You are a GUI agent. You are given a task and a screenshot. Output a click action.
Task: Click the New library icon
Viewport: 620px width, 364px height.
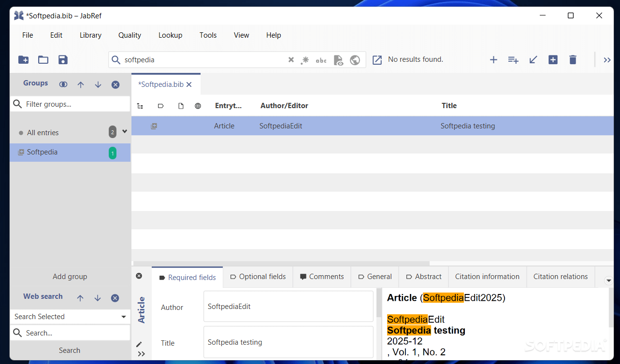coord(23,60)
